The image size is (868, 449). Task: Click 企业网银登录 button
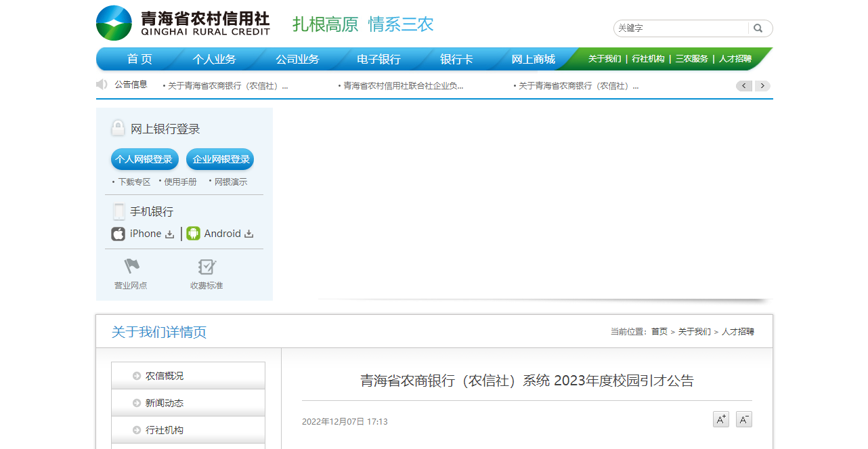tap(221, 160)
